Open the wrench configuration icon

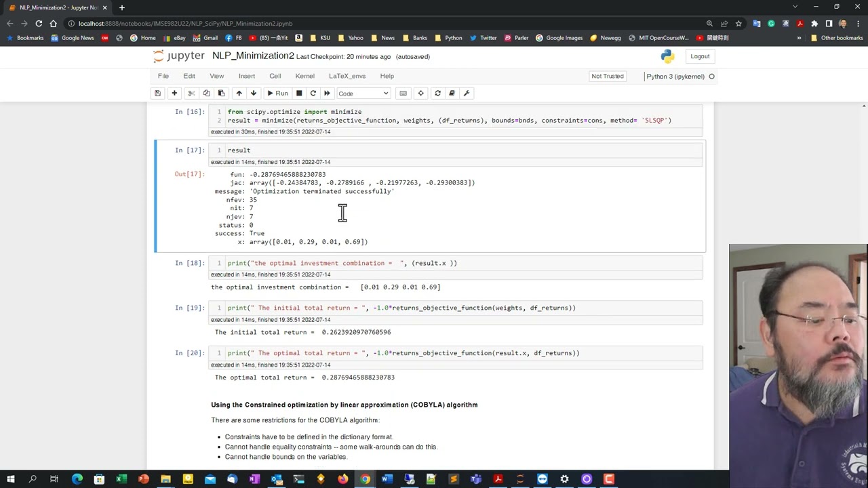(x=467, y=94)
